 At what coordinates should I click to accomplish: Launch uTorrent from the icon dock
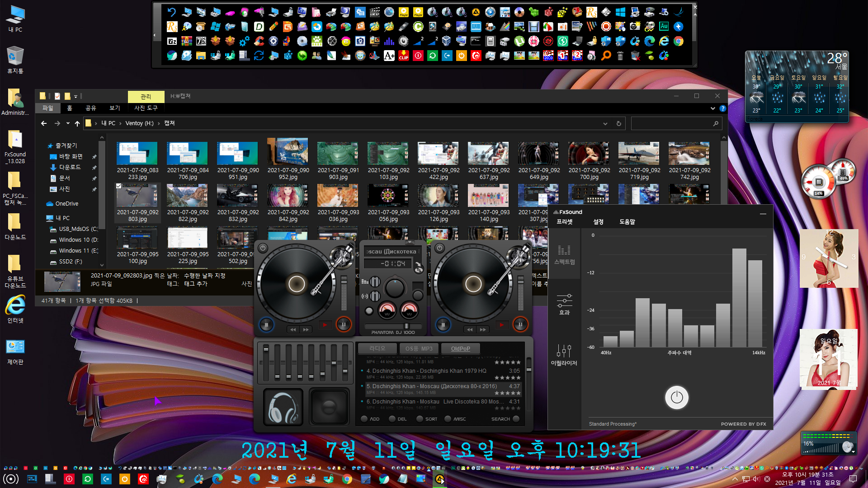pyautogui.click(x=519, y=41)
